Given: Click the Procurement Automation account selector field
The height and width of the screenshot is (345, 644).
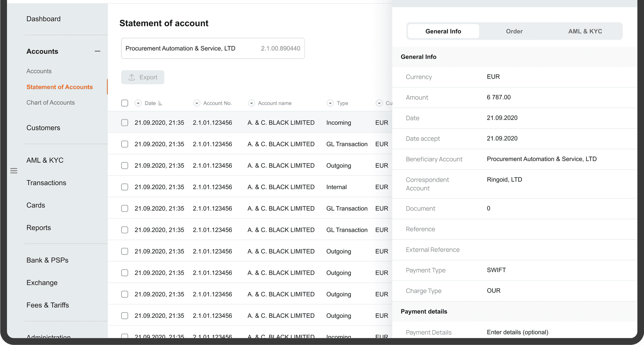Looking at the screenshot, I should [x=213, y=48].
